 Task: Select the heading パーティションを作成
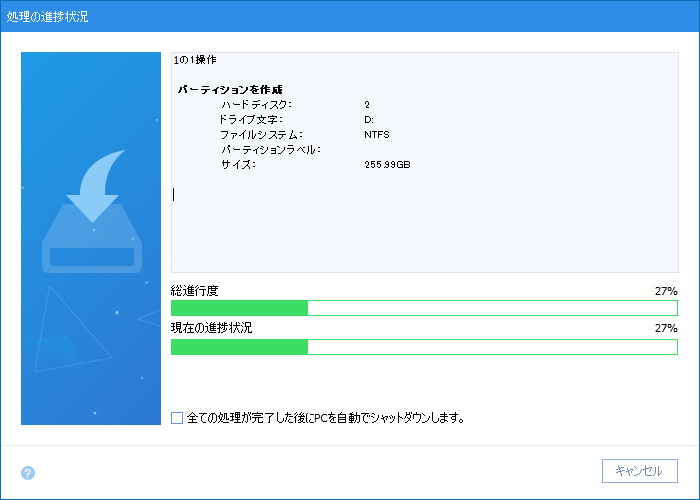point(230,90)
